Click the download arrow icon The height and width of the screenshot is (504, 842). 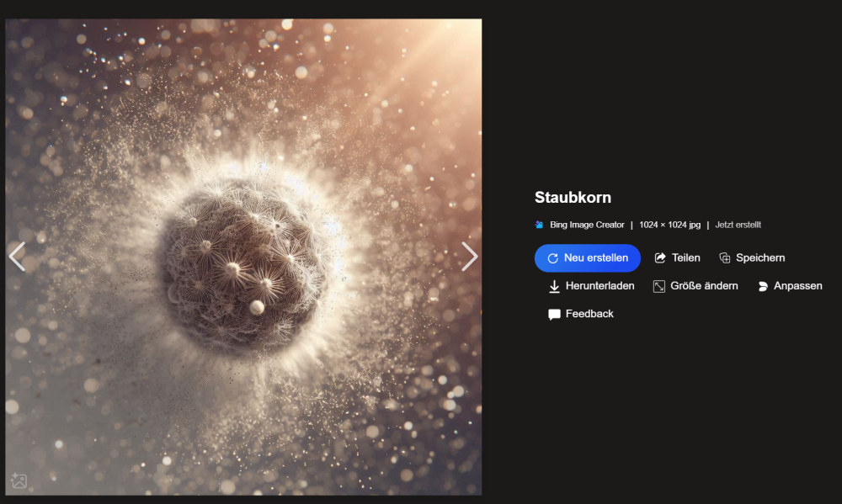(x=554, y=286)
